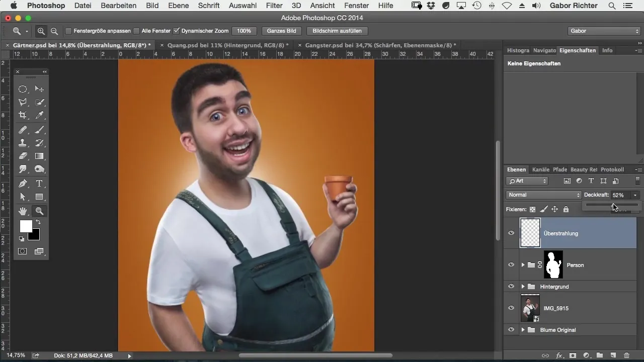Select the History Brush tool
The height and width of the screenshot is (362, 644).
tap(39, 143)
